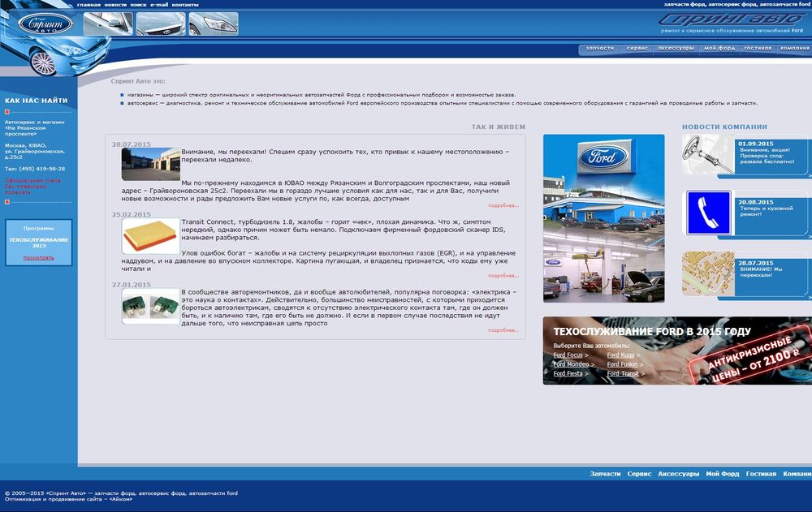Select the гостиная navigation tab
Image resolution: width=812 pixels, height=512 pixels.
(x=758, y=48)
